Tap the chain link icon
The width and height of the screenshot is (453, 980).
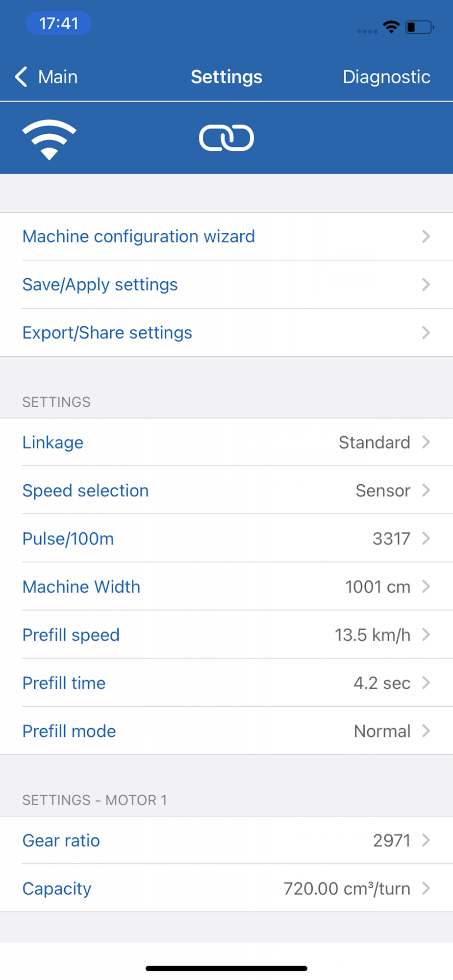[226, 138]
